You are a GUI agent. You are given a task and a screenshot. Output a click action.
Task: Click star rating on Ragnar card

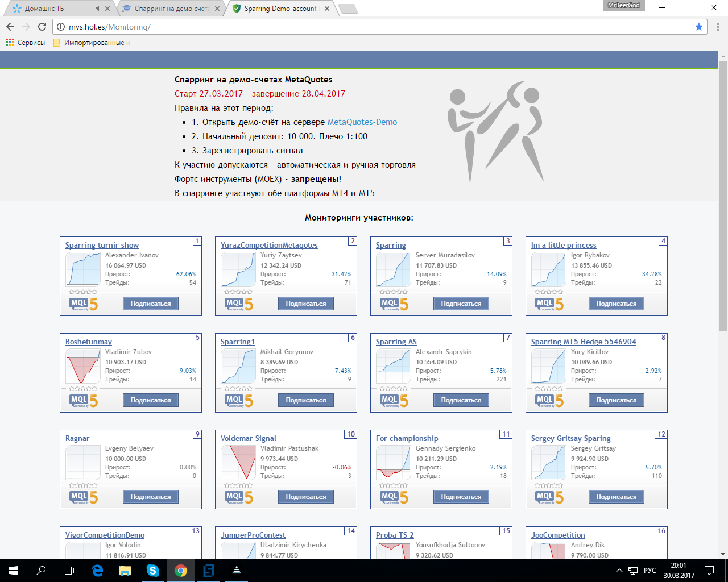(x=83, y=485)
